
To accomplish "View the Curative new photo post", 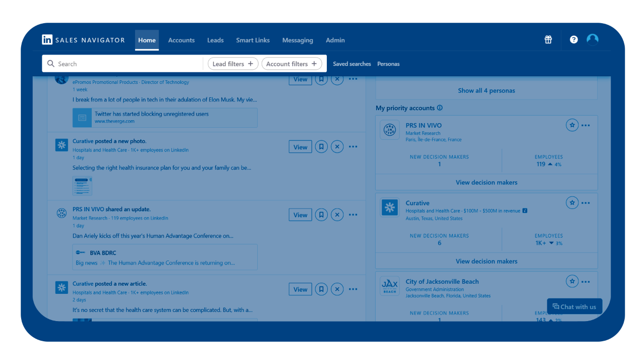I will tap(301, 147).
